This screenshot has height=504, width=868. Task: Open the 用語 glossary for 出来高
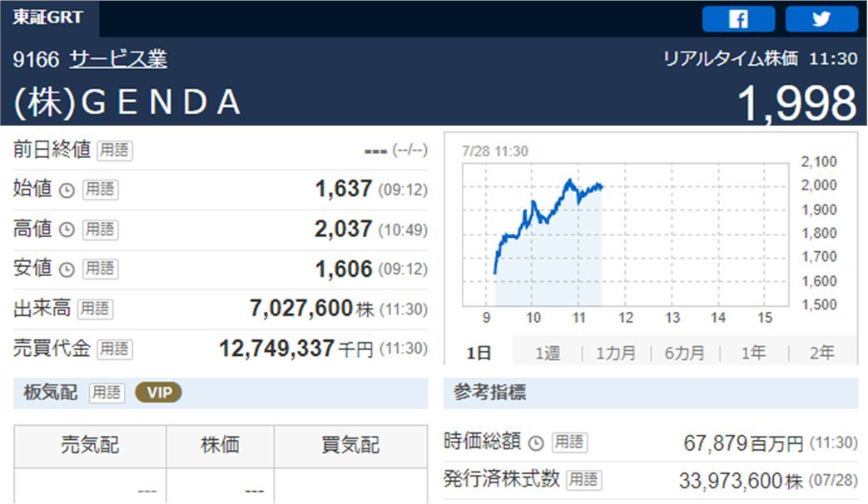tap(95, 309)
